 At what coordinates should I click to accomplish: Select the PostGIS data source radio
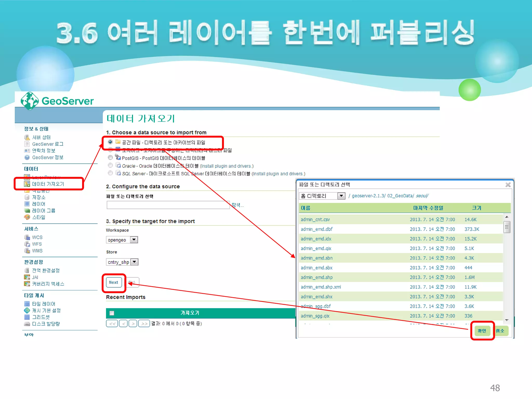coord(110,157)
